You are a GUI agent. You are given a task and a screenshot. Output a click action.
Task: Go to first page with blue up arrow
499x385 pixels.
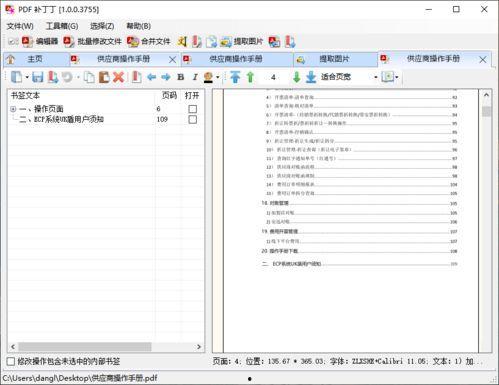tap(235, 77)
